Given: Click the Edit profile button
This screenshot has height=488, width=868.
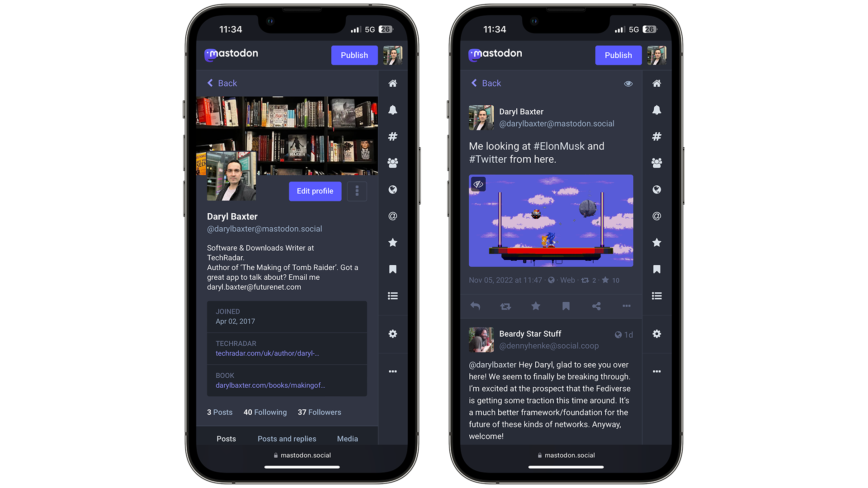Looking at the screenshot, I should click(315, 191).
